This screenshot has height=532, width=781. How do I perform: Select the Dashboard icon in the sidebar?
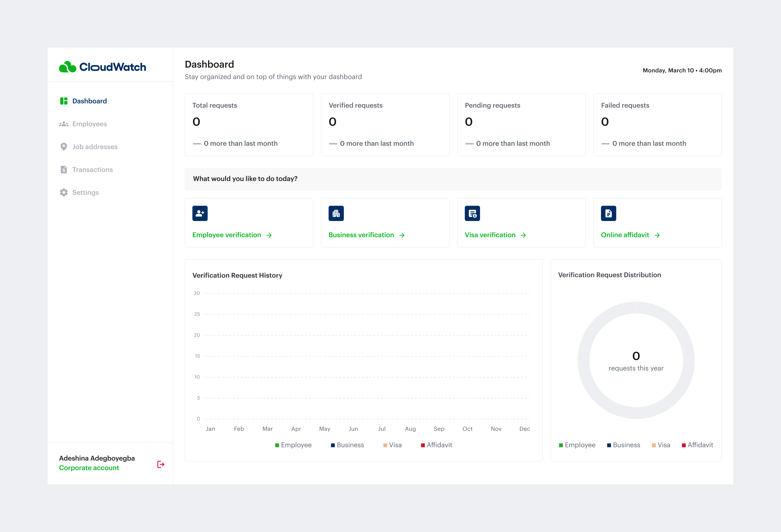point(64,101)
